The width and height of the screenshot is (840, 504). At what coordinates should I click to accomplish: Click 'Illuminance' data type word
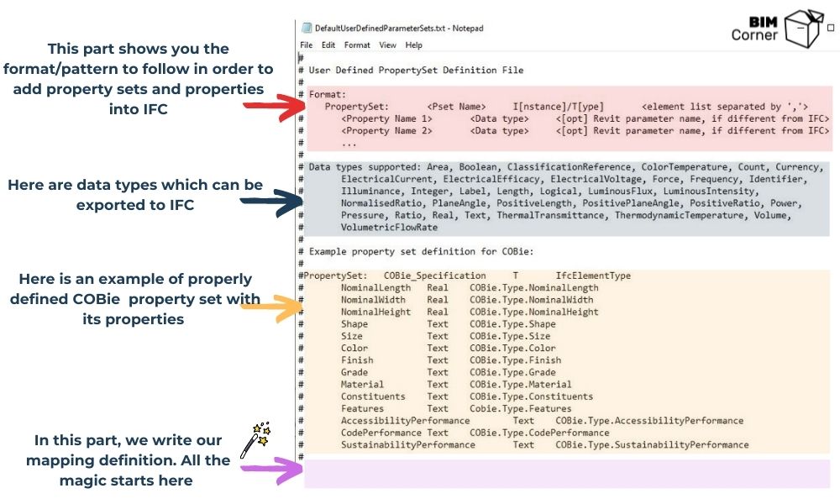coord(372,192)
